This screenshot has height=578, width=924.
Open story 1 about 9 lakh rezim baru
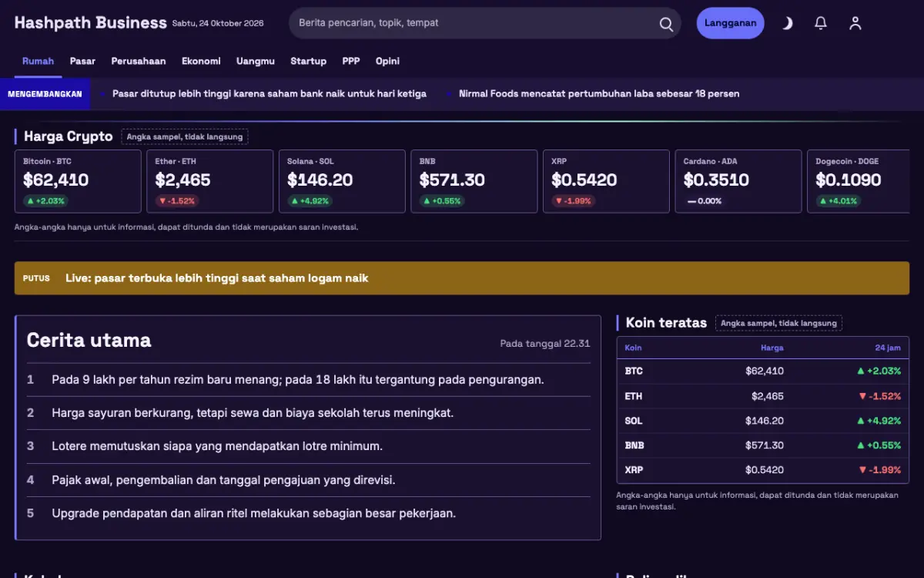pyautogui.click(x=309, y=380)
